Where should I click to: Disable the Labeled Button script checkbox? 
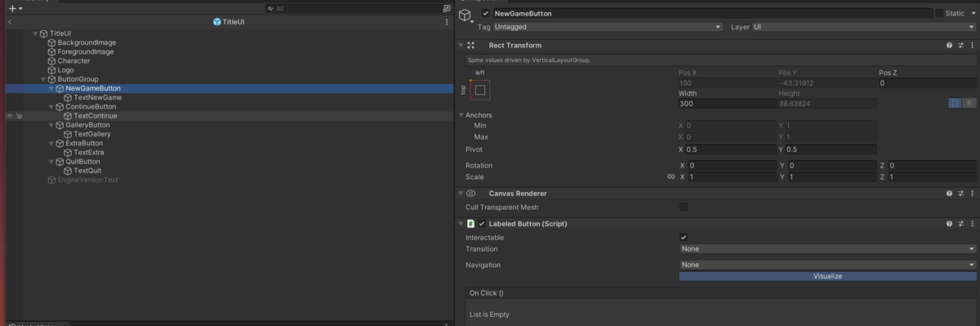[x=482, y=224]
